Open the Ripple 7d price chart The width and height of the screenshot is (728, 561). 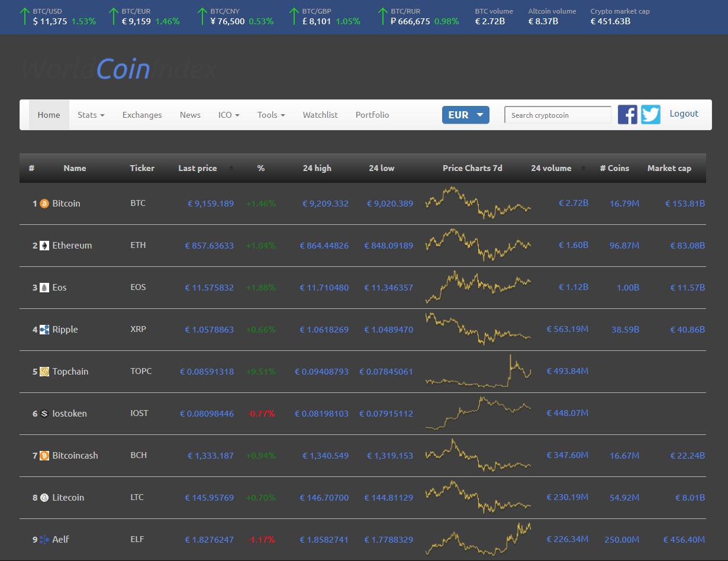click(478, 329)
